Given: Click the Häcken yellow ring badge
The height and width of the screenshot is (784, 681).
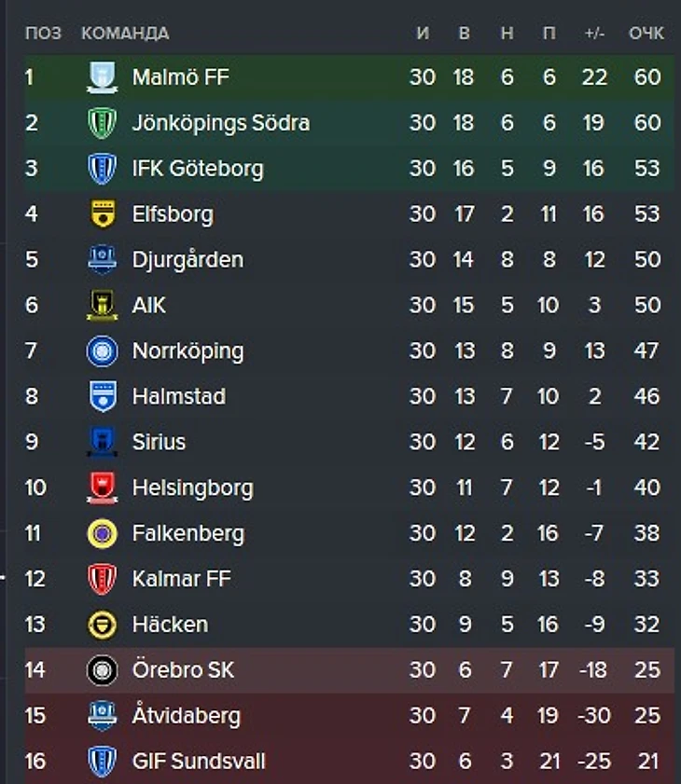Looking at the screenshot, I should [x=102, y=625].
